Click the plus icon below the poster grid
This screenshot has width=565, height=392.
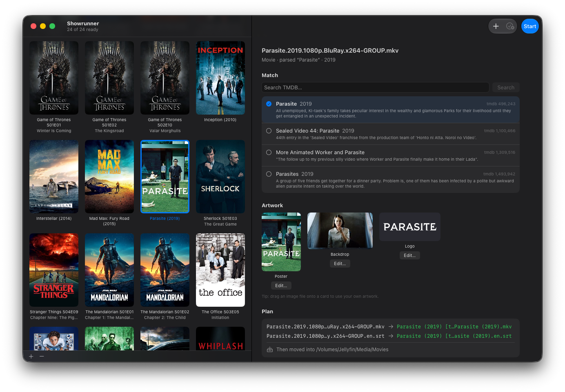click(31, 356)
